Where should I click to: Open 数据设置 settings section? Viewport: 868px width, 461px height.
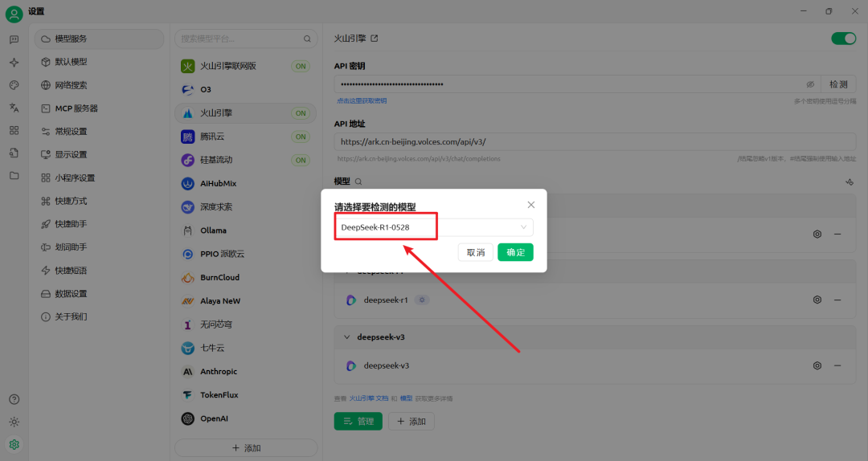99,294
